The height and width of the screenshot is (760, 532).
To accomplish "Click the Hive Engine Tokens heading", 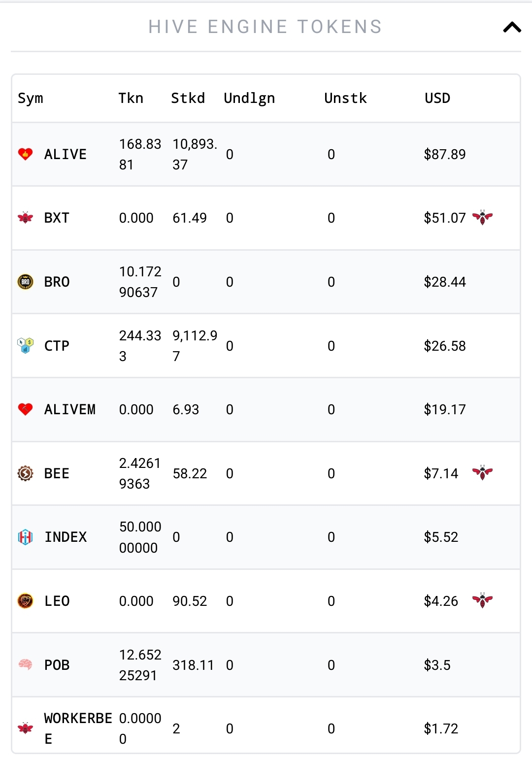I will tap(266, 27).
